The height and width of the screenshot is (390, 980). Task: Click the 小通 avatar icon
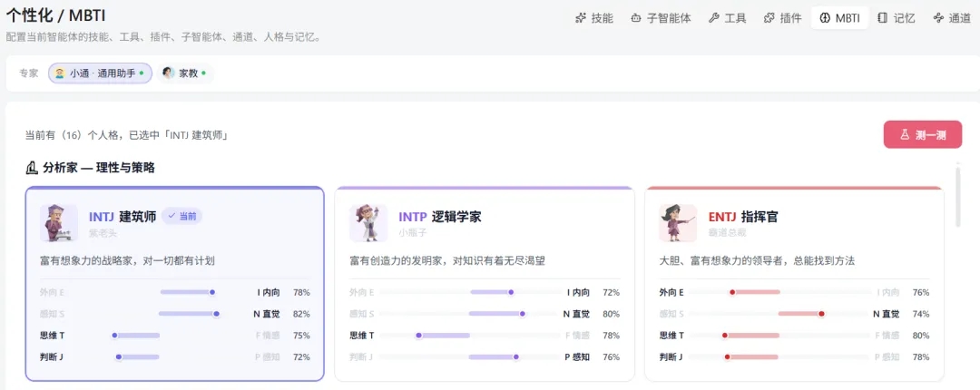pos(60,73)
